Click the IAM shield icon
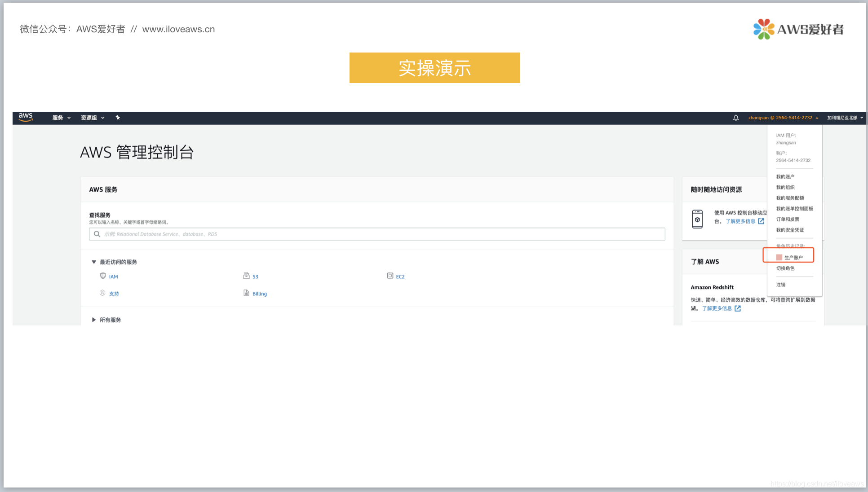Screen dimensions: 868x492 (x=103, y=276)
